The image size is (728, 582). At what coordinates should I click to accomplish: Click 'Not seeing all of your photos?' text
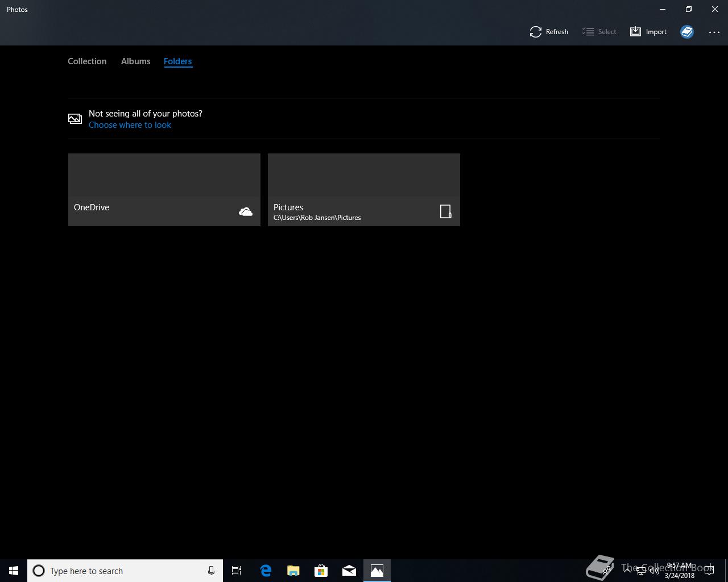click(146, 114)
